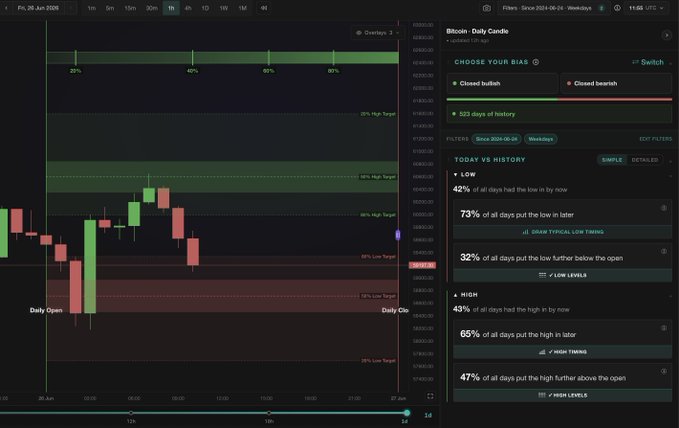679x428 pixels.
Task: Click the bullish versus bearish ratio bar
Action: [x=559, y=99]
